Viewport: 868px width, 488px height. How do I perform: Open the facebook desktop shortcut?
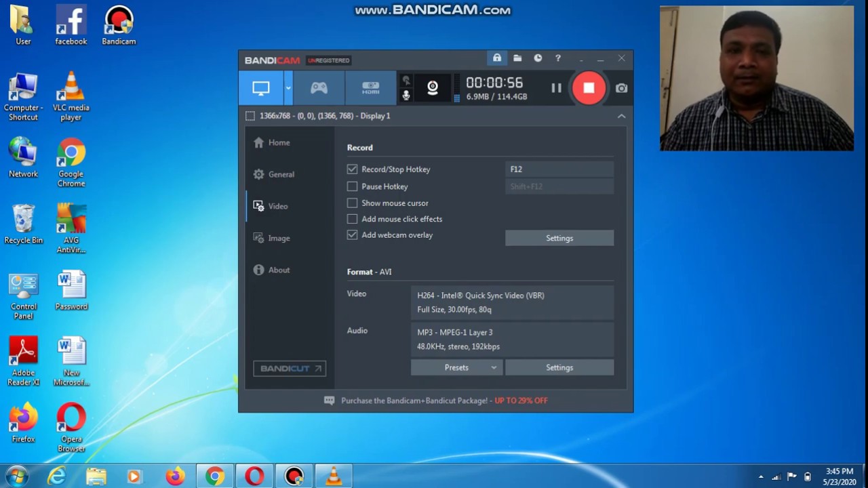pyautogui.click(x=71, y=26)
